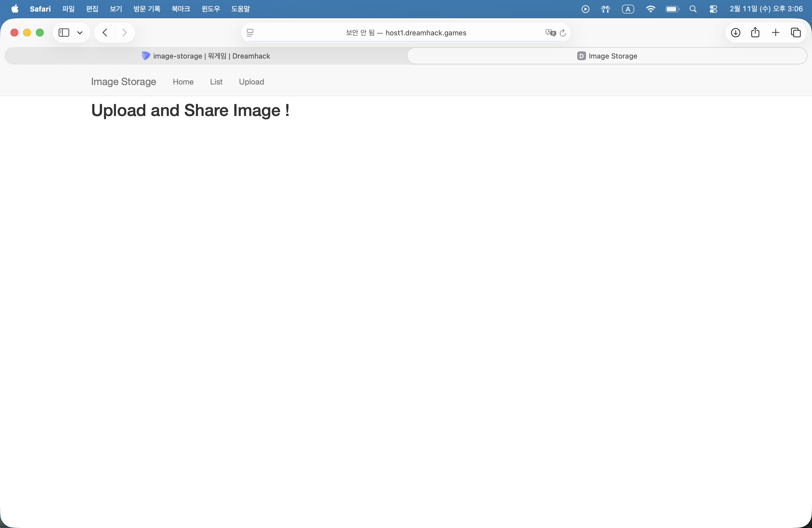Open the List page link
This screenshot has height=528, width=812.
click(x=216, y=82)
